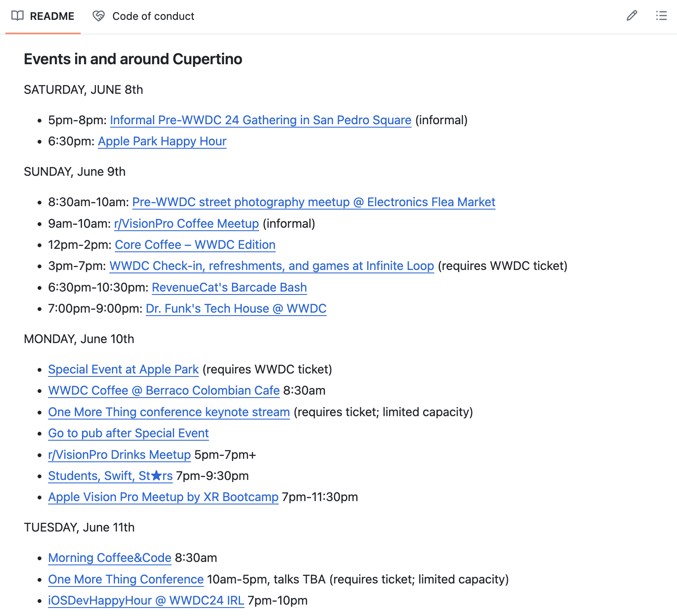Follow the r/VisionPro Coffee Meetup link
This screenshot has width=677, height=616.
coord(186,224)
